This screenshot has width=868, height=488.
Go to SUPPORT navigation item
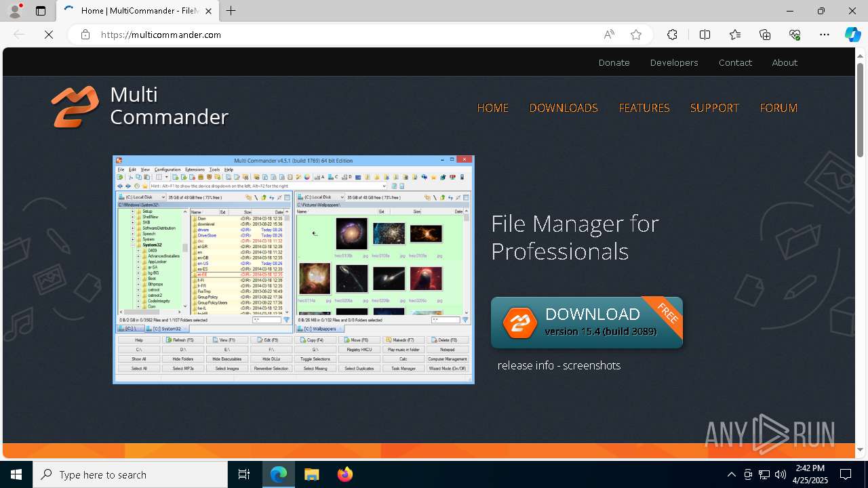click(714, 108)
